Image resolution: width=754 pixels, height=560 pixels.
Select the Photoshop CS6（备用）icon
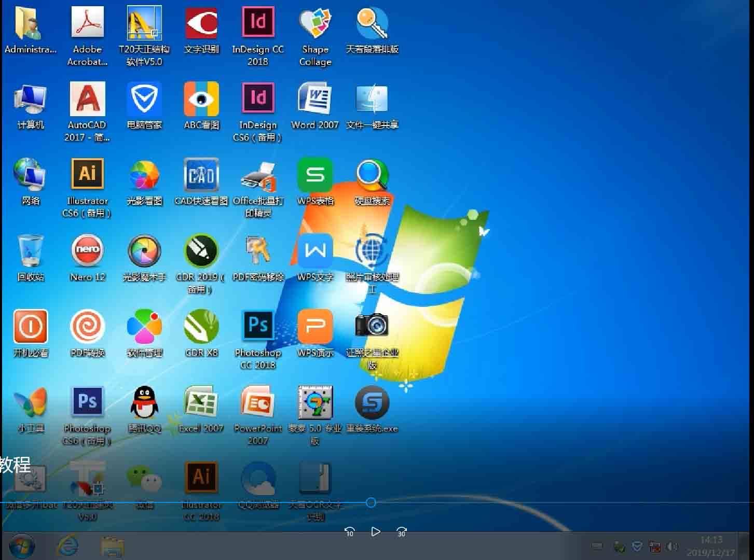(x=87, y=402)
